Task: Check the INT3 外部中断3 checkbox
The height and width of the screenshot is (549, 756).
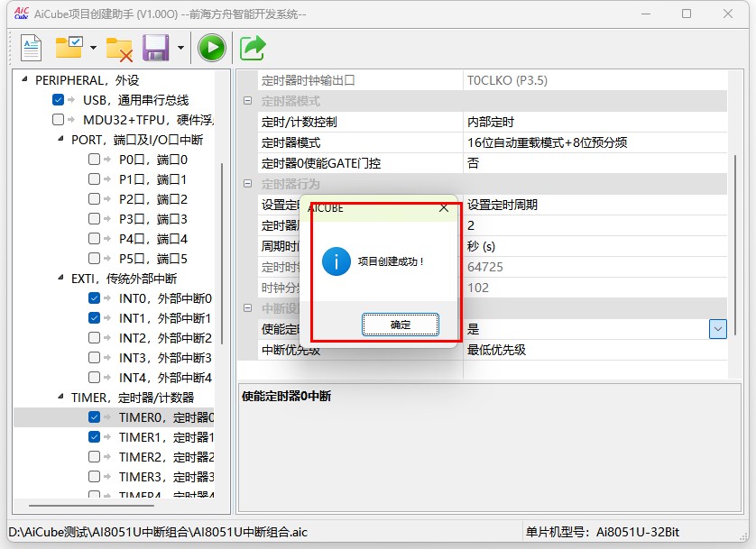Action: tap(94, 357)
